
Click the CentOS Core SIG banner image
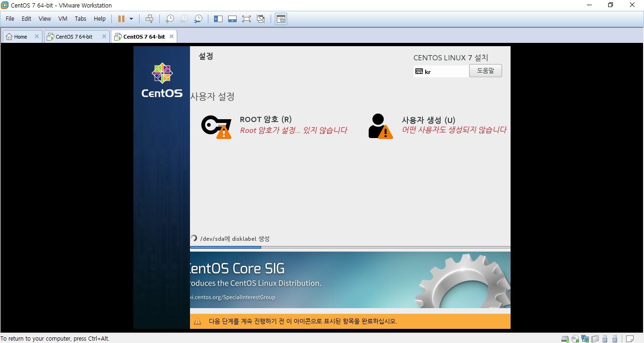click(x=350, y=280)
